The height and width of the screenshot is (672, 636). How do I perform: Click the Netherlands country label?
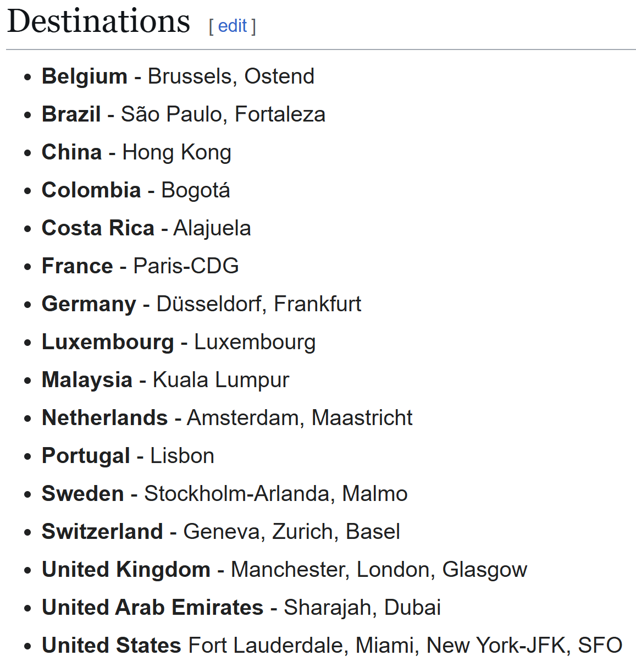coord(105,418)
